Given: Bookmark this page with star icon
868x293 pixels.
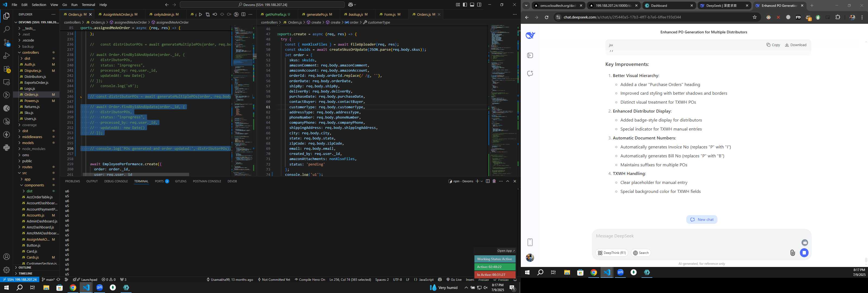Looking at the screenshot, I should point(755,17).
